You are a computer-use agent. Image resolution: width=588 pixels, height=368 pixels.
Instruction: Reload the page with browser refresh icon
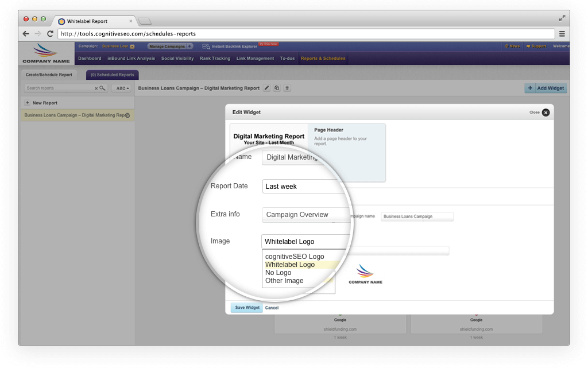pos(51,34)
